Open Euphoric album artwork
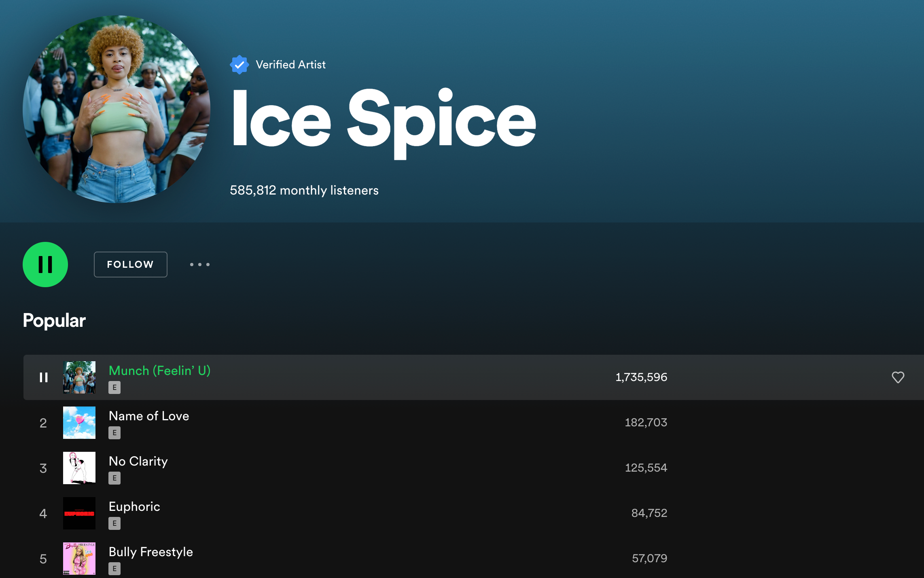Viewport: 924px width, 578px height. (x=79, y=513)
